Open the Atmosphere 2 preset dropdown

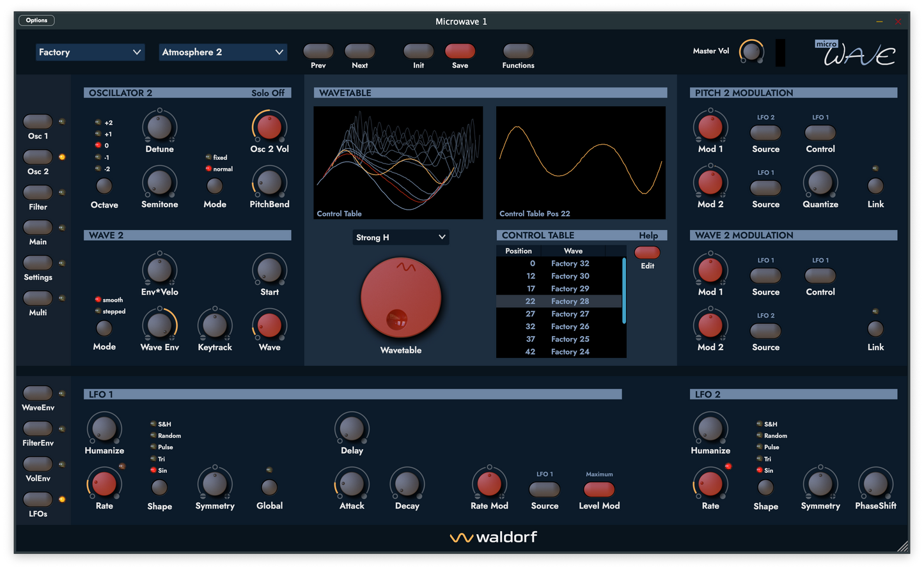223,52
